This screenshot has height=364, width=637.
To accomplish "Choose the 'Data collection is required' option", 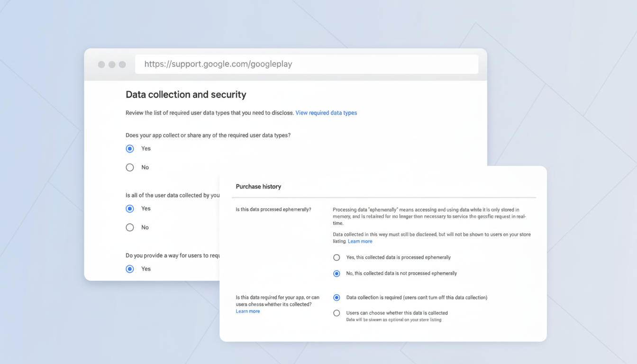I will 337,298.
